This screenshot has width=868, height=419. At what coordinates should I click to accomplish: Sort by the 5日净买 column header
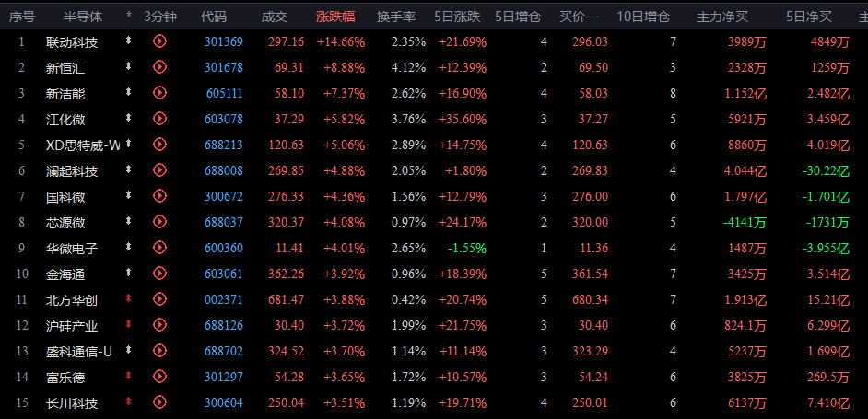point(809,17)
